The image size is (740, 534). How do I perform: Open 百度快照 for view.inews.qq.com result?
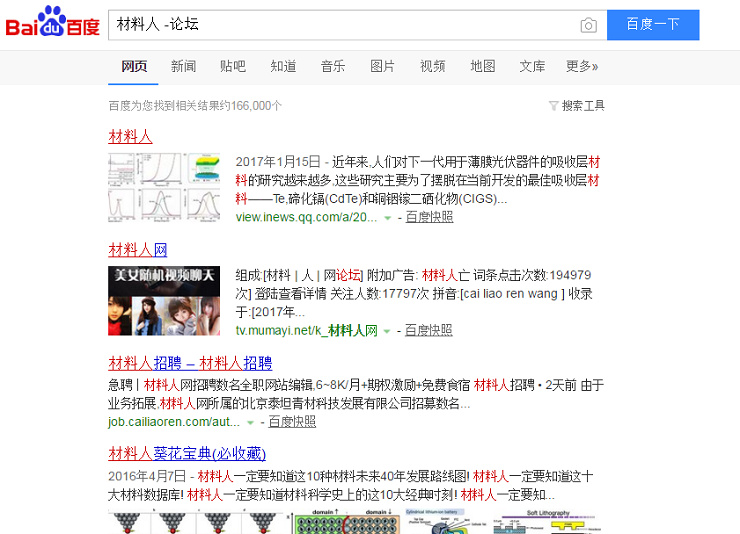pos(429,217)
